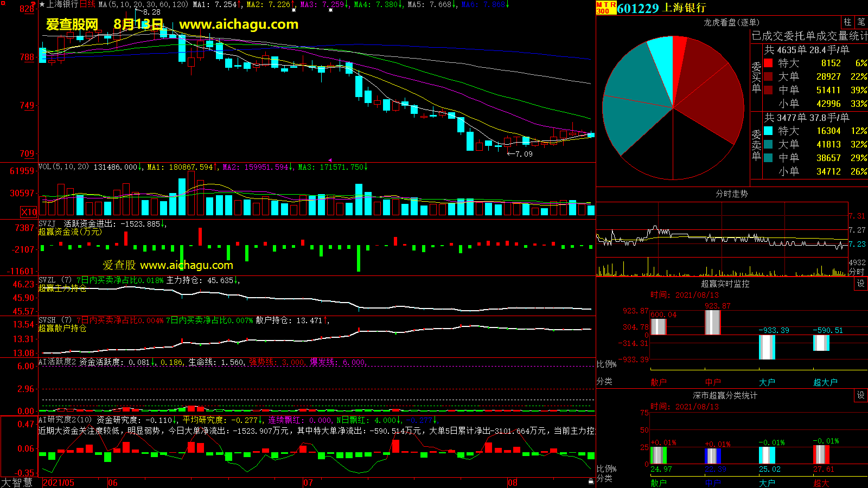Click the star favorite icon before 上海银行
Screen dimensions: 868x488
tap(42, 4)
